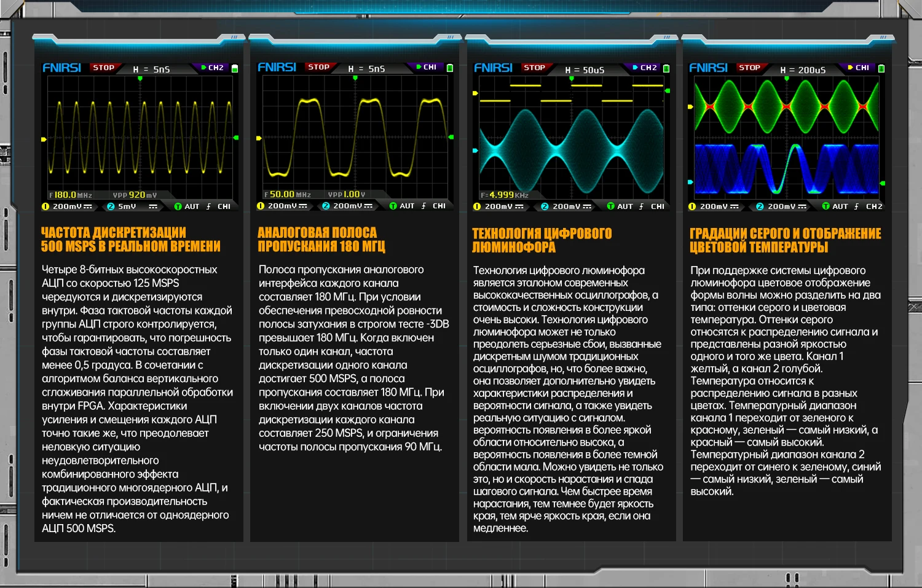Click the CH1 indicator atop the 200uS screen
922x588 pixels.
859,68
